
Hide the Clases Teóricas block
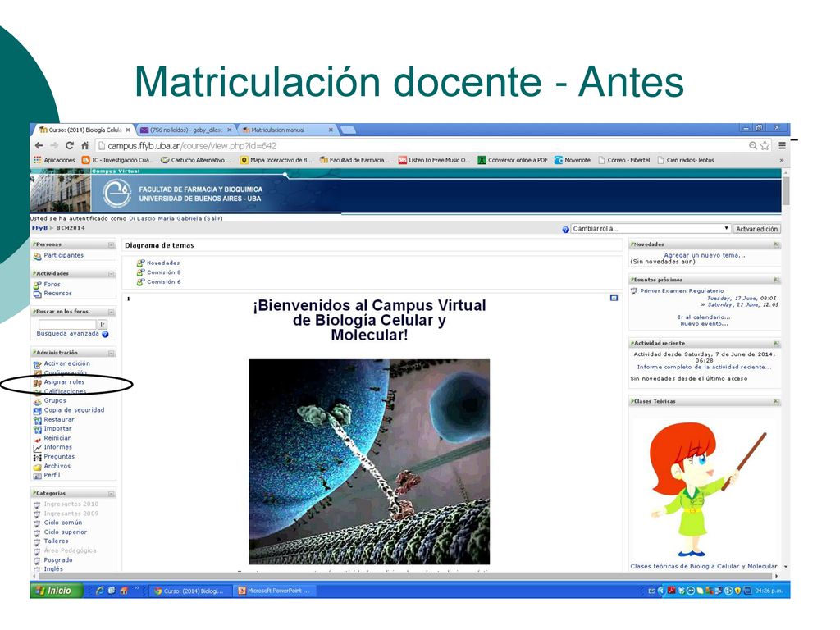[x=776, y=402]
